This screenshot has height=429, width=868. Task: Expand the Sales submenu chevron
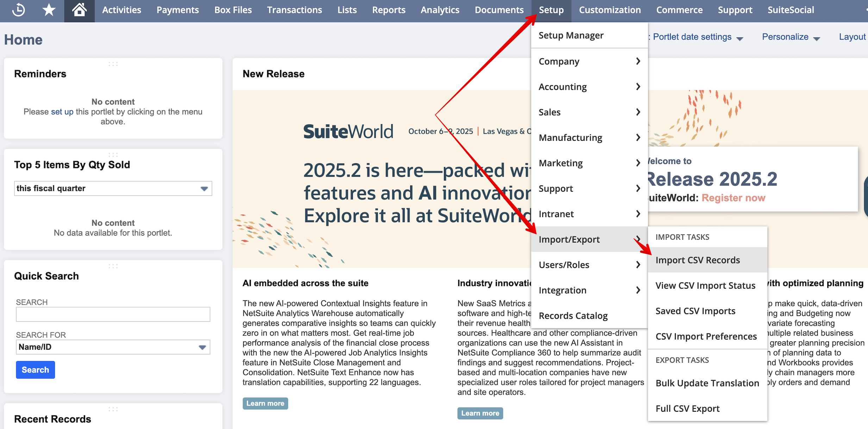tap(638, 112)
